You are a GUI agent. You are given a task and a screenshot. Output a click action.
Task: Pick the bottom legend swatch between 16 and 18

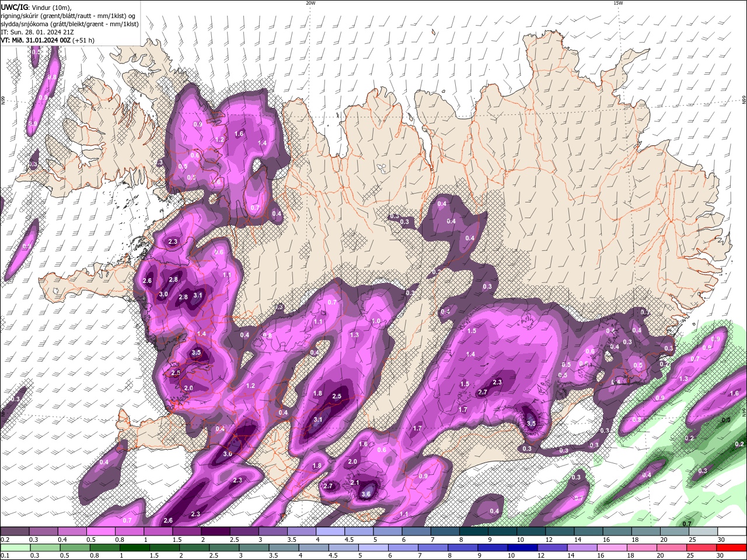[x=612, y=548]
